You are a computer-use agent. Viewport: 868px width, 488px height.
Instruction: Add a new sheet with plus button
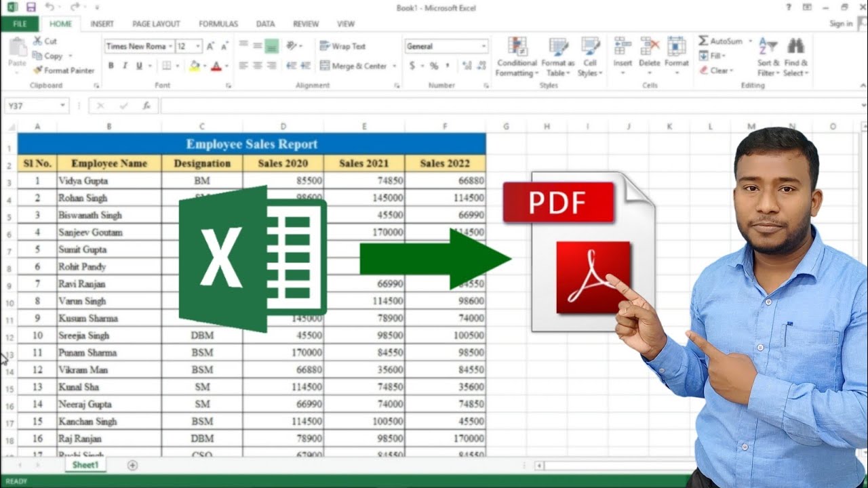[x=132, y=465]
